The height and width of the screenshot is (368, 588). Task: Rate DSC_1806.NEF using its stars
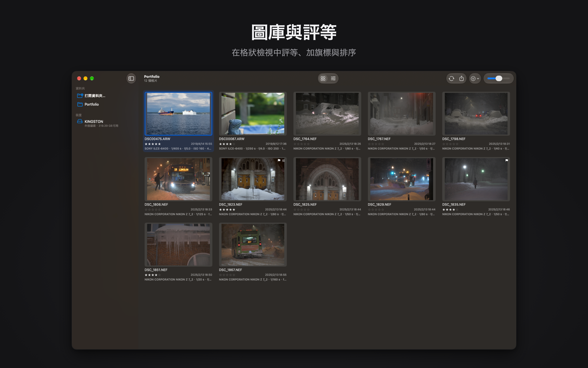(153, 210)
